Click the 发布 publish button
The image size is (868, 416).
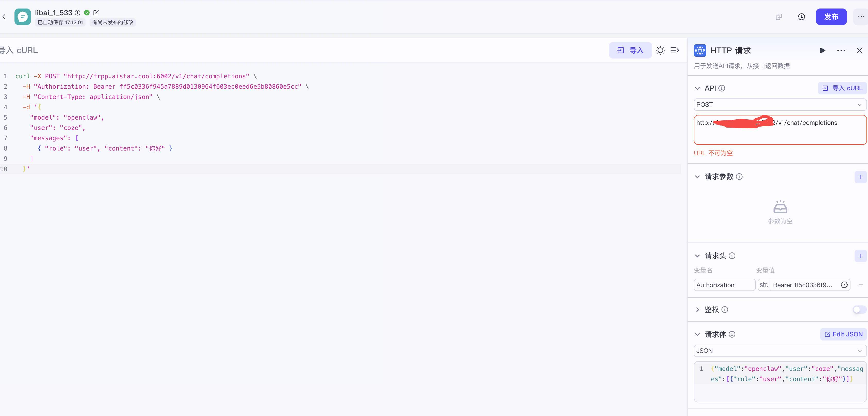831,16
